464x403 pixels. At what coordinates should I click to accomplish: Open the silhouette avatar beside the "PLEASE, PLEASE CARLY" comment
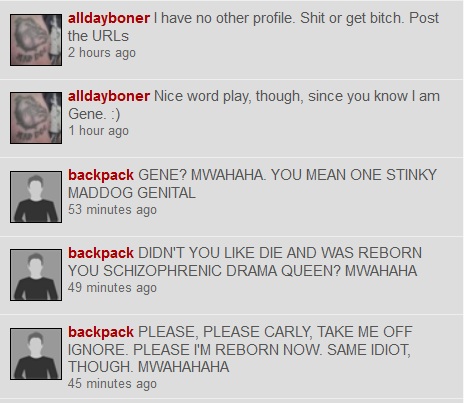coord(36,354)
